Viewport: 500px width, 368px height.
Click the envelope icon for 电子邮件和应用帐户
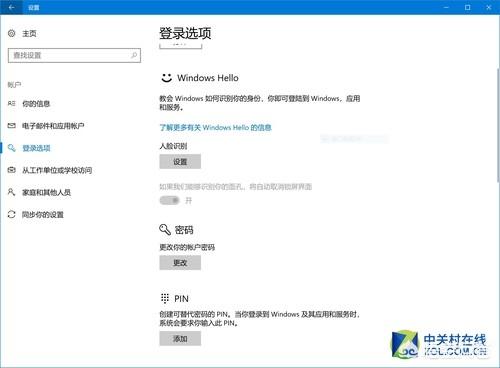click(12, 126)
